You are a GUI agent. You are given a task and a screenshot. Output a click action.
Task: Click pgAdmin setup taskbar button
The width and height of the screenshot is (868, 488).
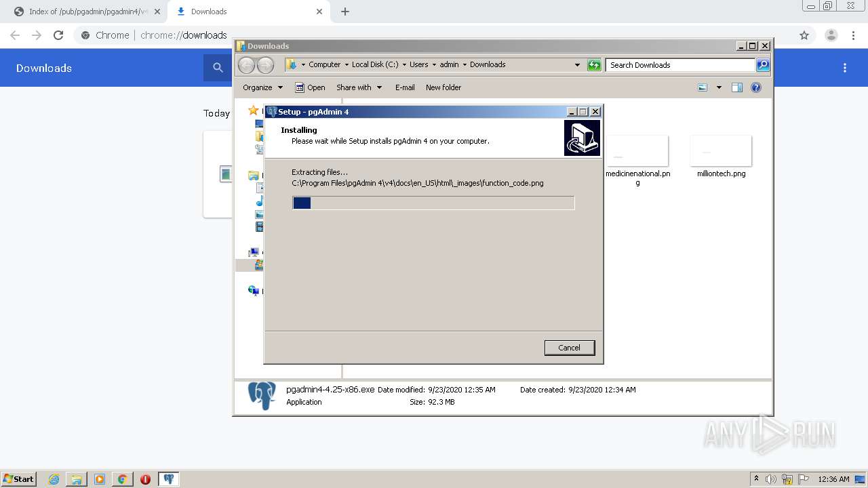[169, 479]
